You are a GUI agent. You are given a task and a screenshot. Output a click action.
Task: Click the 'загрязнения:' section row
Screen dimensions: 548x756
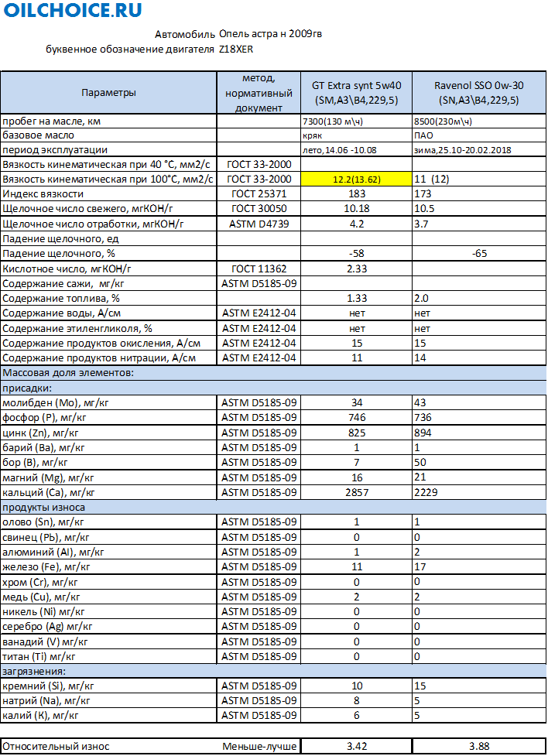tap(273, 671)
